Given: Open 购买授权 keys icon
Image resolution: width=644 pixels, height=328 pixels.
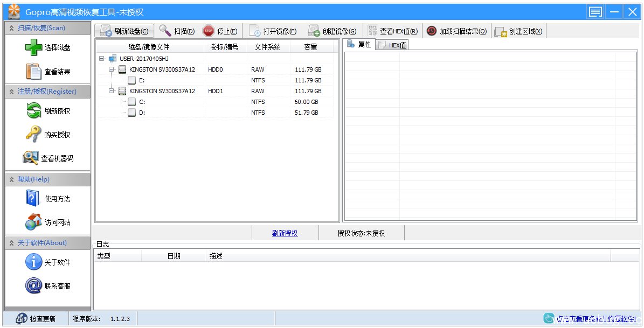Looking at the screenshot, I should (x=33, y=134).
